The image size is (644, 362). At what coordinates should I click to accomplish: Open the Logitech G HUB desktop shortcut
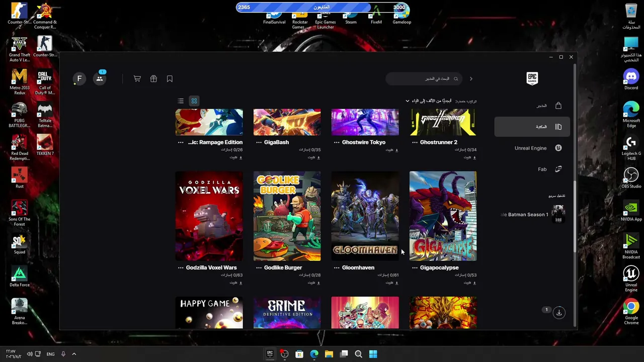point(631,148)
